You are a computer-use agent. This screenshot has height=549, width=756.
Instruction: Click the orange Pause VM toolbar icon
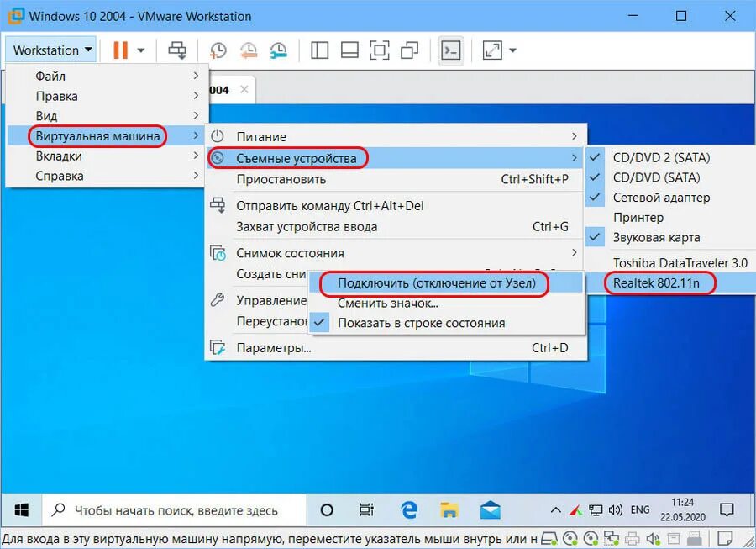(120, 50)
